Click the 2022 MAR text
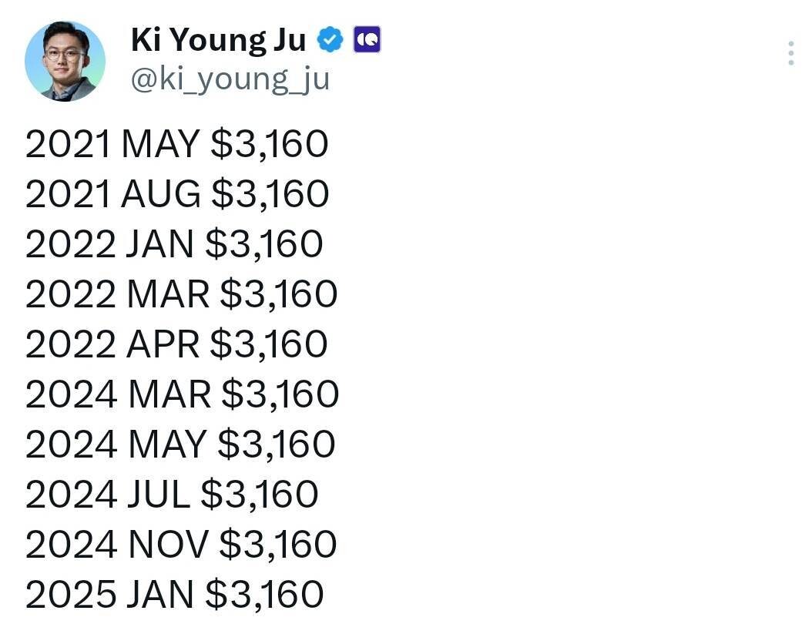Screen dimensions: 812x644 pos(116,295)
